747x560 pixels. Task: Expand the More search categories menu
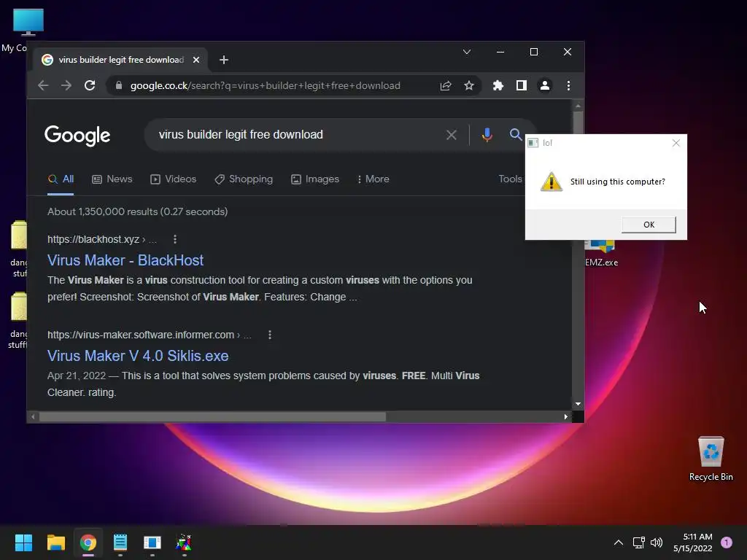tap(373, 179)
